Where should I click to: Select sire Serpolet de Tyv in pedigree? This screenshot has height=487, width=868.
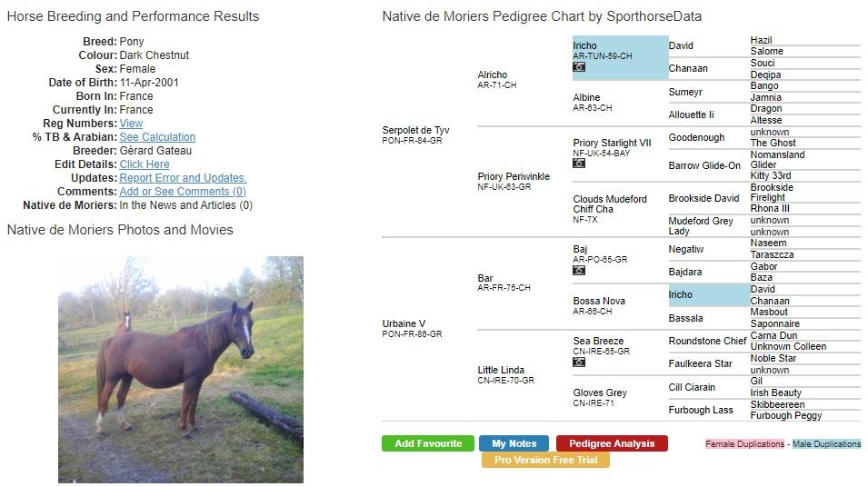415,131
